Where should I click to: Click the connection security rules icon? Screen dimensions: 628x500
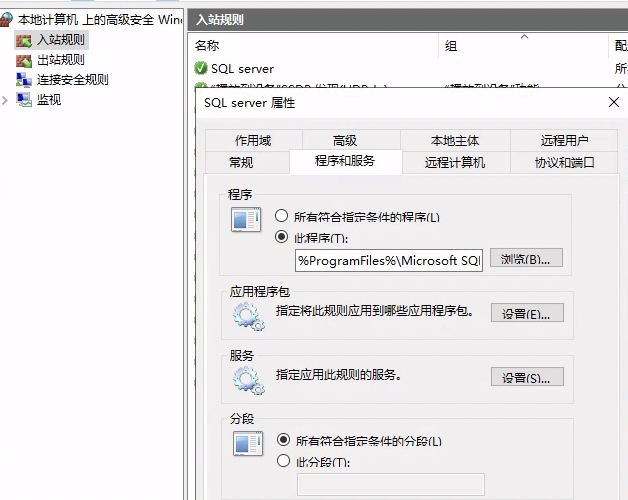pyautogui.click(x=24, y=80)
